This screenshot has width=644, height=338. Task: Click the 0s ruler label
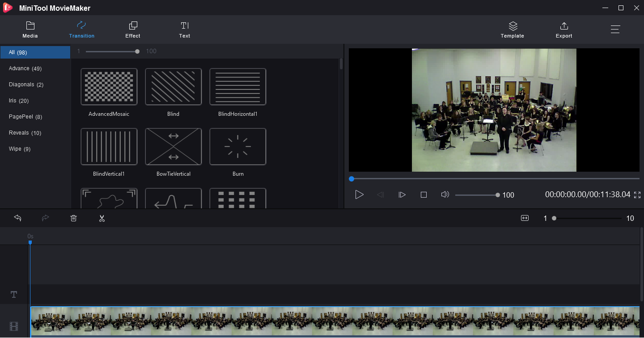click(30, 236)
